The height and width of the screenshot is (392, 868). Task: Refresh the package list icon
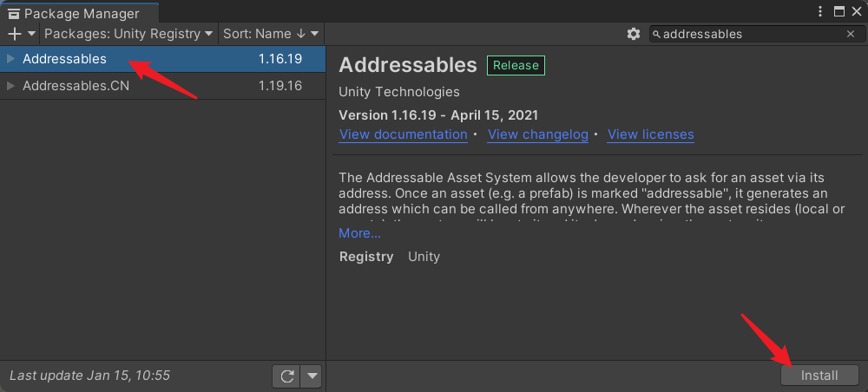tap(286, 376)
